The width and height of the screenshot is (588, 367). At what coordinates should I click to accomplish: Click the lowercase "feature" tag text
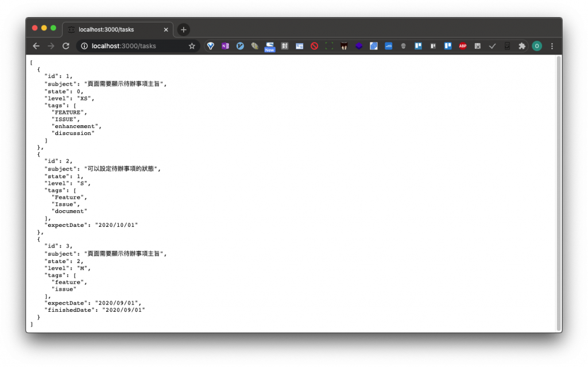click(x=69, y=282)
